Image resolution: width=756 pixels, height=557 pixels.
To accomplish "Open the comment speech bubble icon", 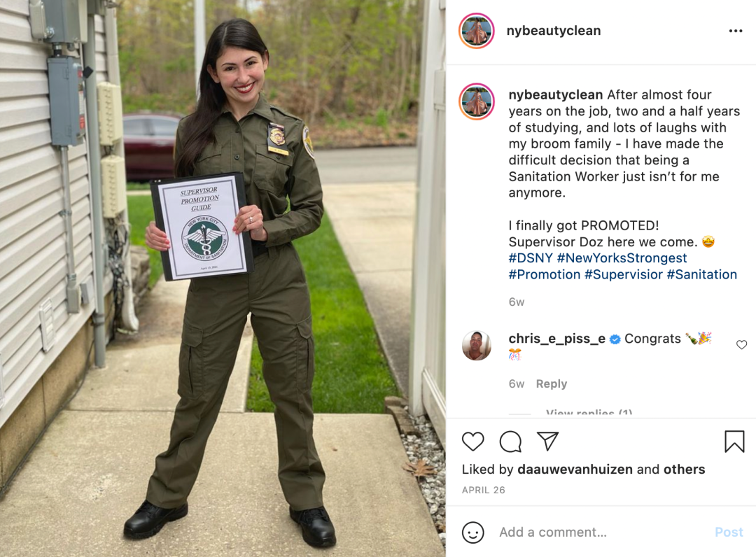I will pos(510,442).
